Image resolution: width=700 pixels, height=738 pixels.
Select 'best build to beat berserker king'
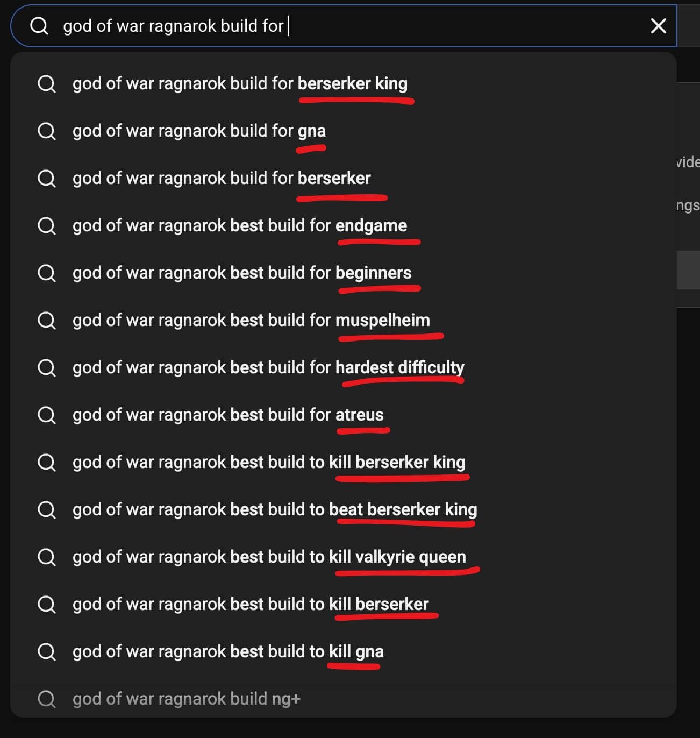[275, 510]
